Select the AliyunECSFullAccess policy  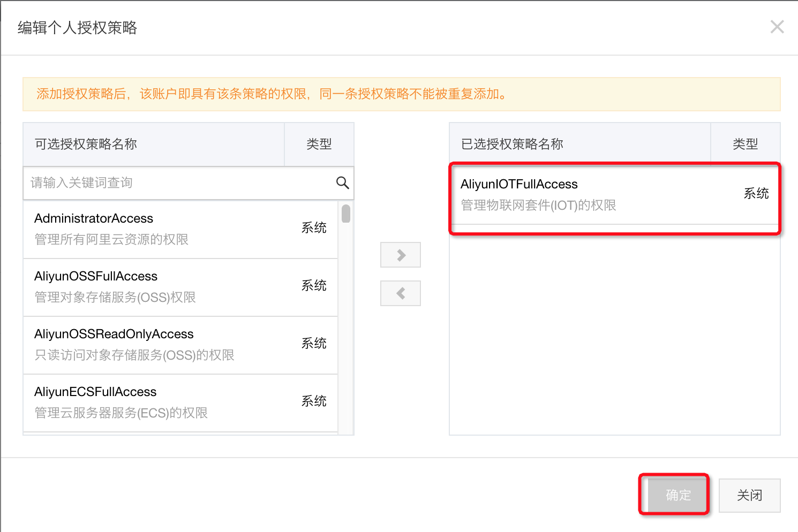180,402
